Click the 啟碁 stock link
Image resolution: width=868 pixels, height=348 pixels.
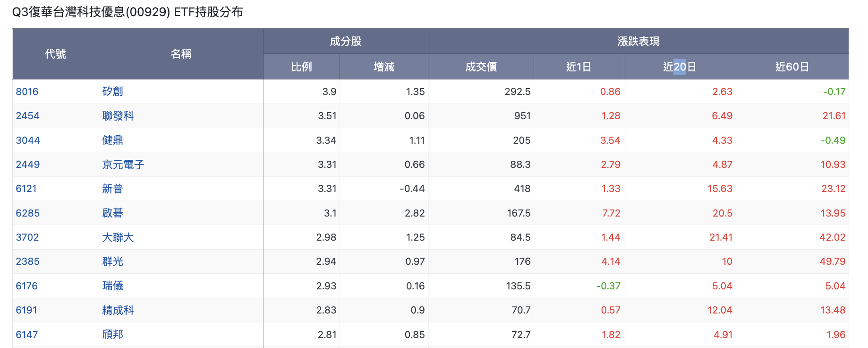tap(112, 213)
